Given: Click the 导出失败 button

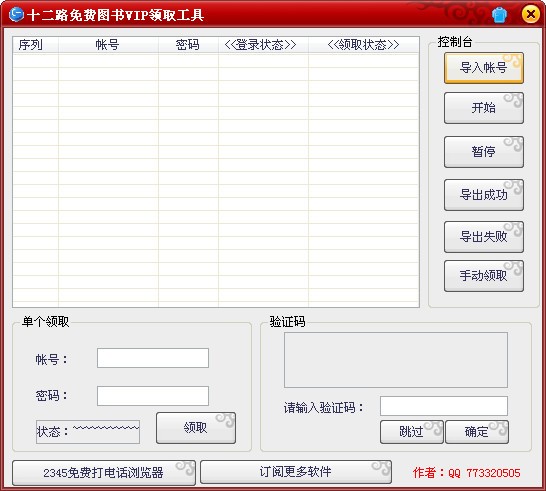Looking at the screenshot, I should point(484,237).
